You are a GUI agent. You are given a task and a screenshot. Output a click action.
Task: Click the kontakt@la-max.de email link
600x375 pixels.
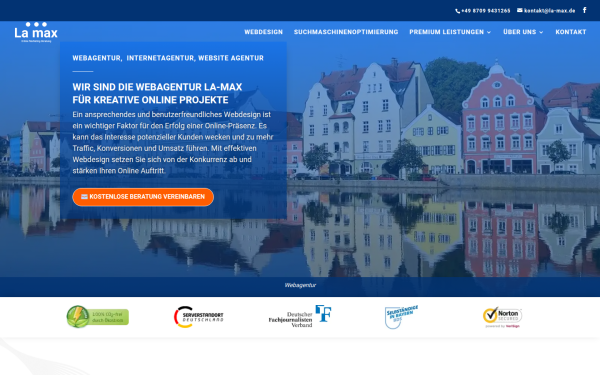(x=549, y=11)
